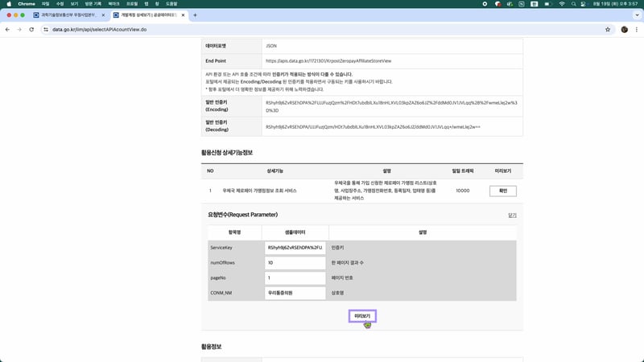The image size is (644, 362).
Task: Click the numOfRows input field
Action: click(295, 263)
